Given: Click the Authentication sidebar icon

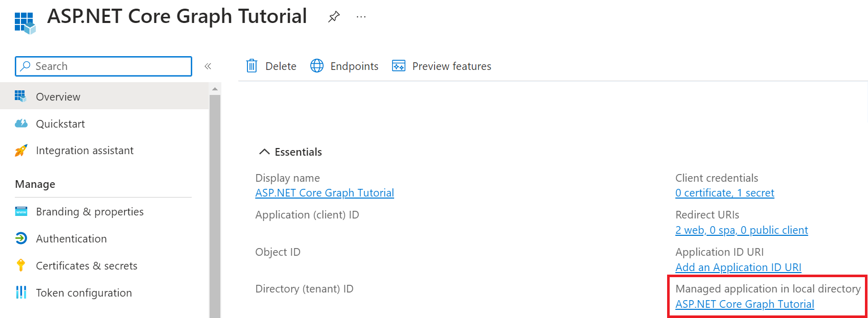Looking at the screenshot, I should coord(21,238).
